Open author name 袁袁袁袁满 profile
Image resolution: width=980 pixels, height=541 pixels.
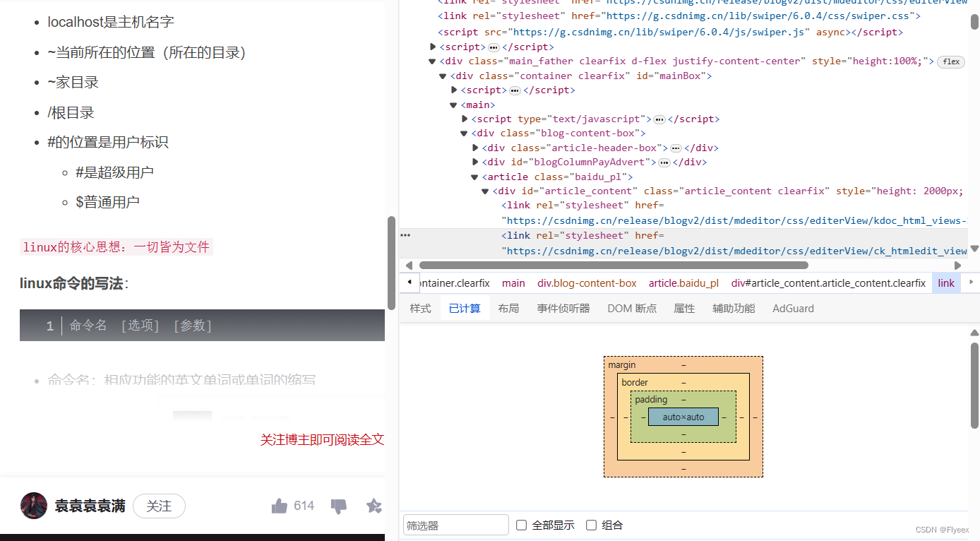pos(90,506)
